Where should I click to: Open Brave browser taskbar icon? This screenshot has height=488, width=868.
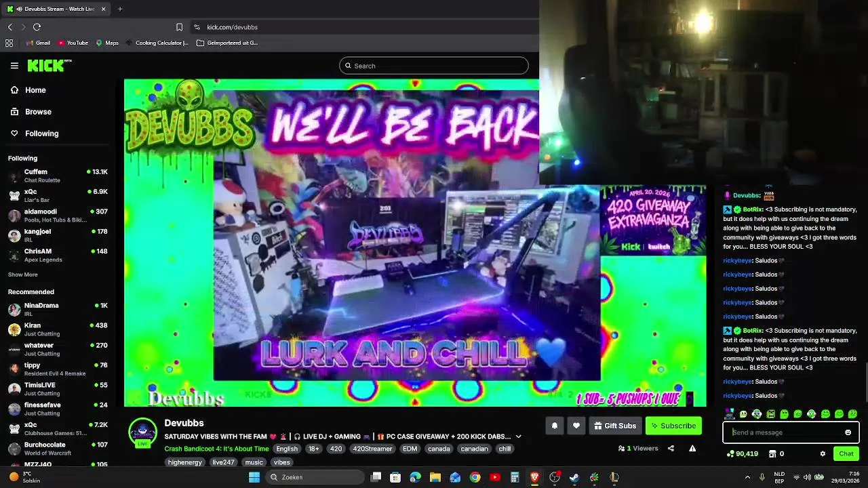click(x=535, y=477)
